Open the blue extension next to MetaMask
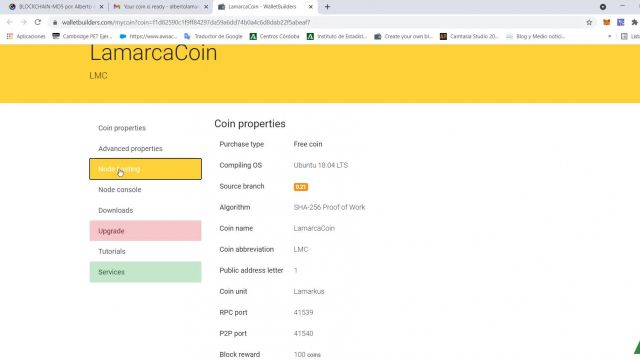 [620, 22]
